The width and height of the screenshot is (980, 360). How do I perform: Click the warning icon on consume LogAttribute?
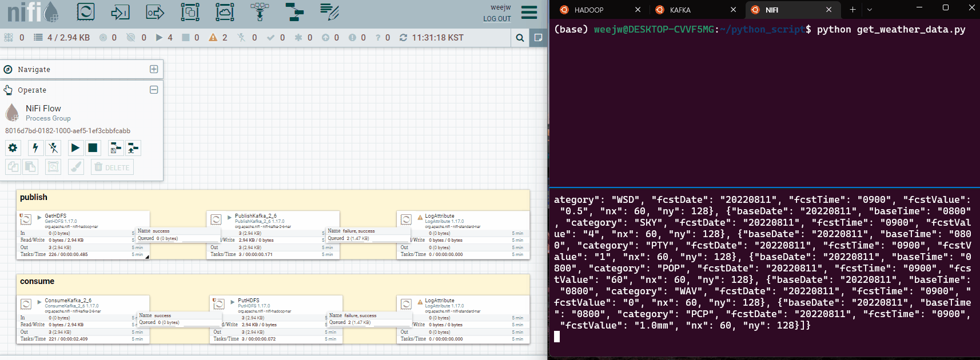coord(420,301)
